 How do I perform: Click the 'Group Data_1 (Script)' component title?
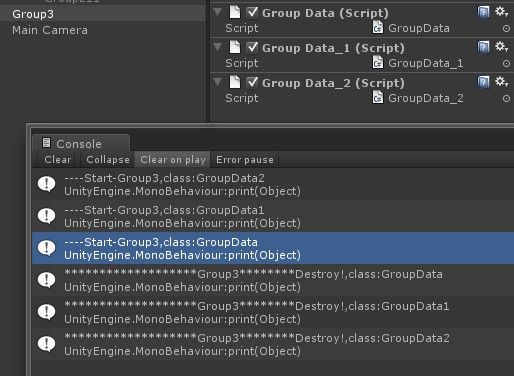point(333,48)
